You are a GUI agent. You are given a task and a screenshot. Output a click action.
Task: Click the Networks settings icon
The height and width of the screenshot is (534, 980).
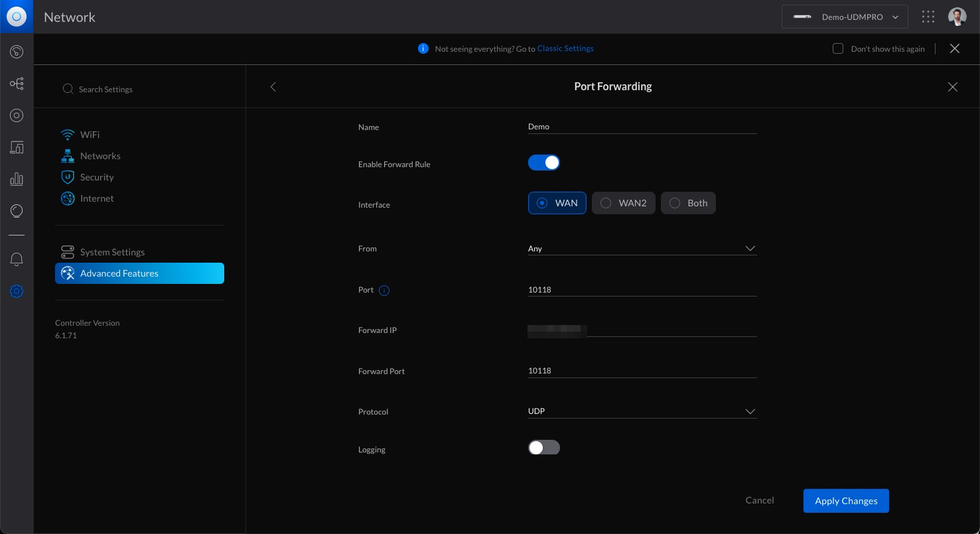pos(68,156)
